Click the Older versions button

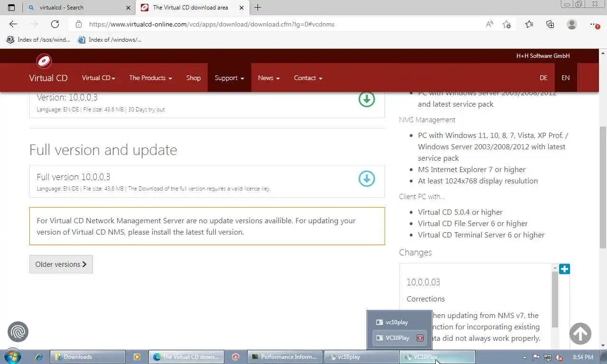click(61, 264)
